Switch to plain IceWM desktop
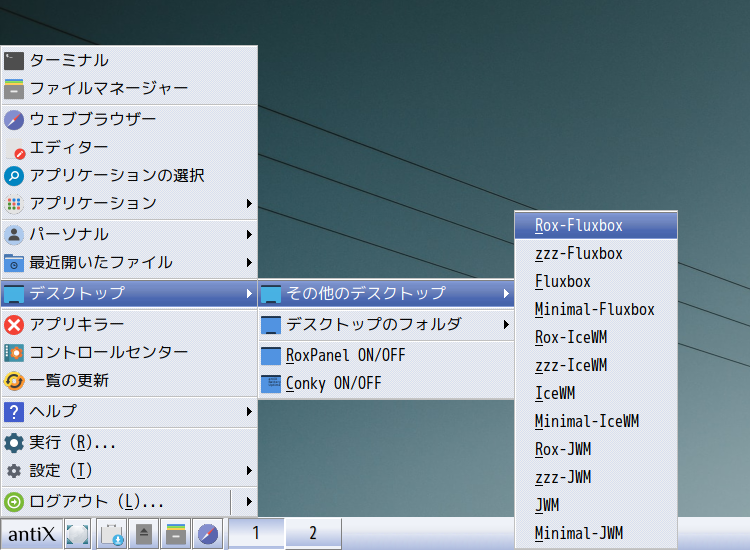 596,394
